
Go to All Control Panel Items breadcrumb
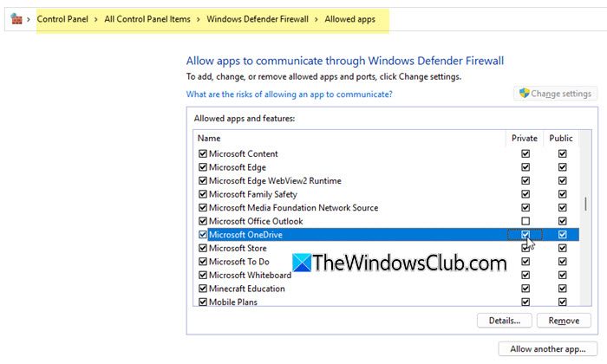tap(147, 19)
